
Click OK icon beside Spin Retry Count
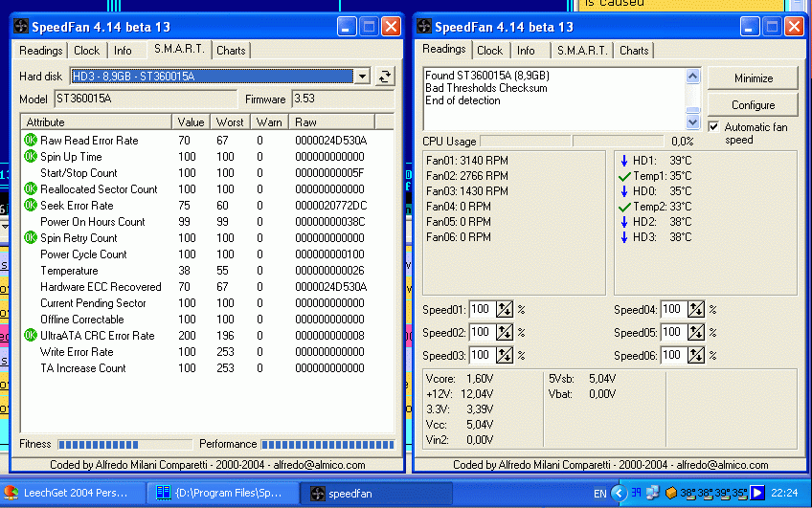pyautogui.click(x=31, y=237)
